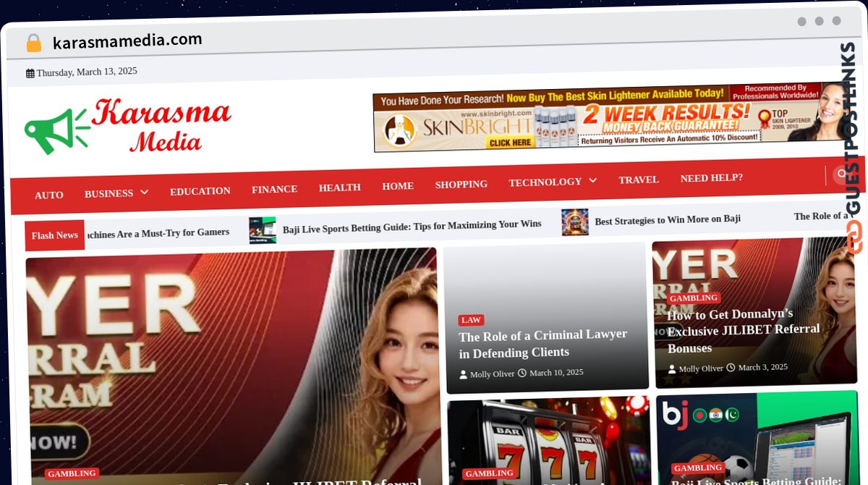Image resolution: width=868 pixels, height=485 pixels.
Task: Click the green megaphone logo icon
Action: click(56, 130)
